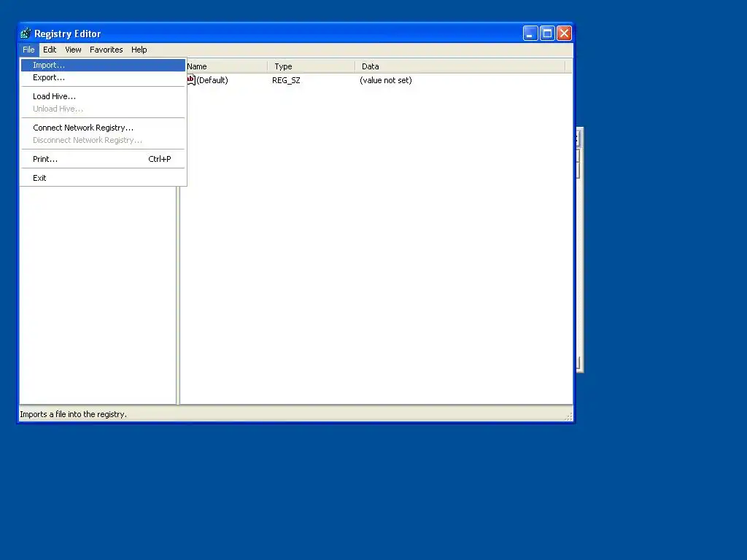Open the File menu
Image resolution: width=747 pixels, height=560 pixels.
point(28,50)
